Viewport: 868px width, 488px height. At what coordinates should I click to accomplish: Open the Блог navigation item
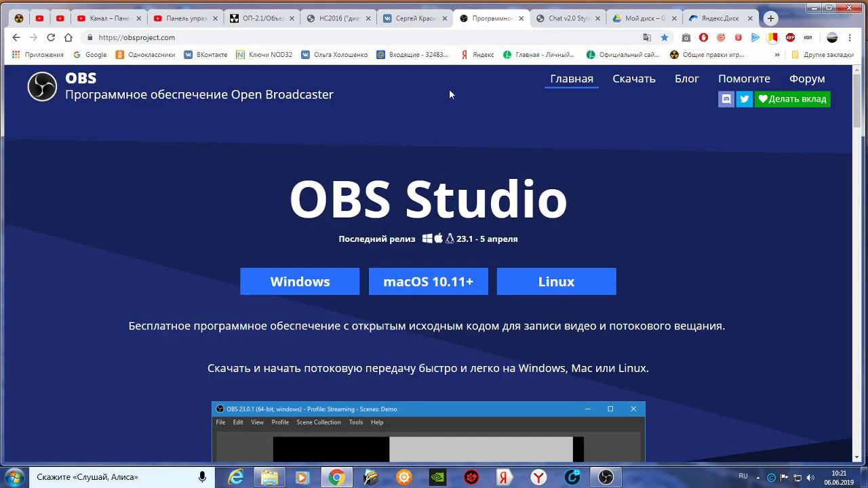pyautogui.click(x=687, y=79)
